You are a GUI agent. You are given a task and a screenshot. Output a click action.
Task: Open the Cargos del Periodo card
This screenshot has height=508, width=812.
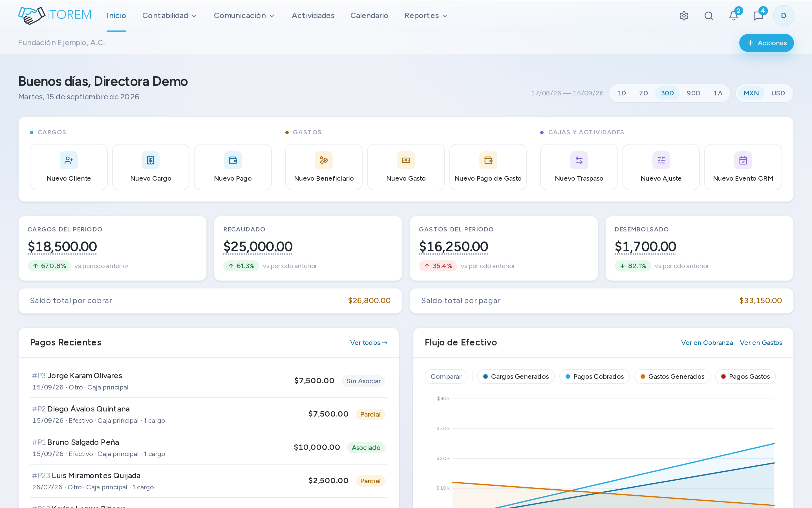(112, 248)
